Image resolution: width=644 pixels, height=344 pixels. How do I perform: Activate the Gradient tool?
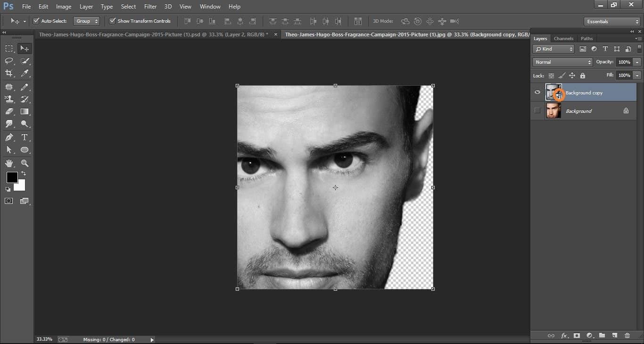[x=25, y=111]
